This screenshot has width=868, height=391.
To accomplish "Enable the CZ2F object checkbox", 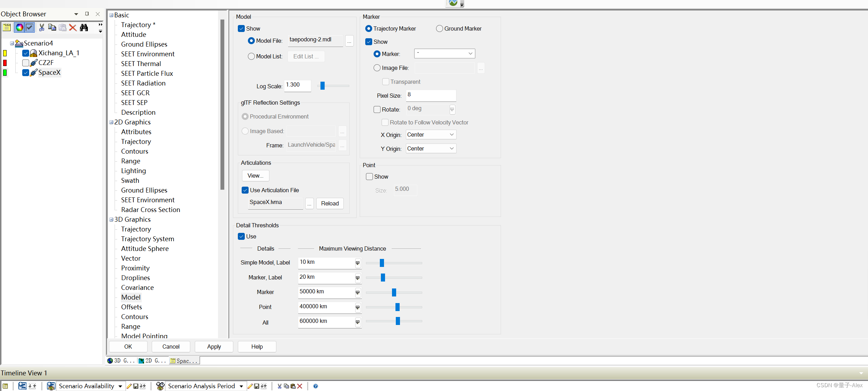I will click(x=26, y=63).
